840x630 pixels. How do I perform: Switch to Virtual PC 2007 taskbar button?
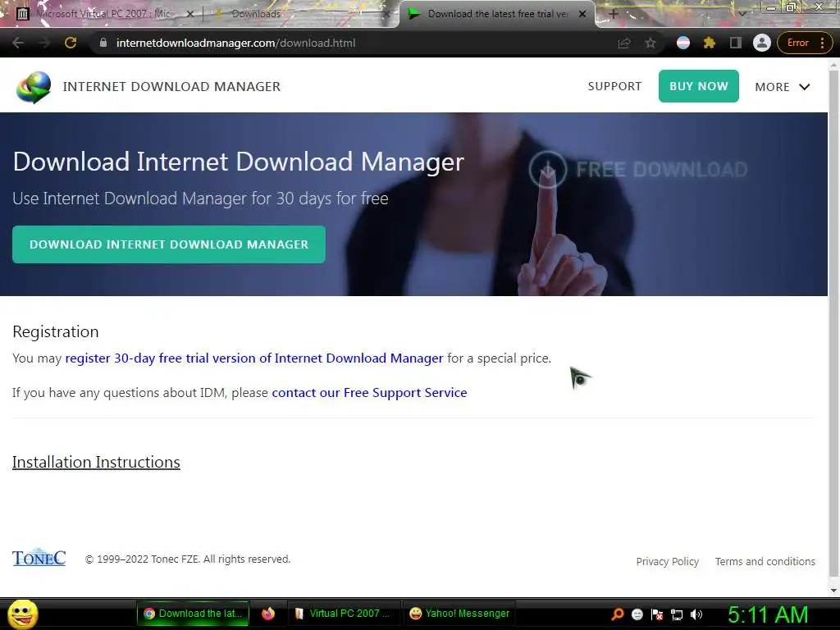point(344,614)
